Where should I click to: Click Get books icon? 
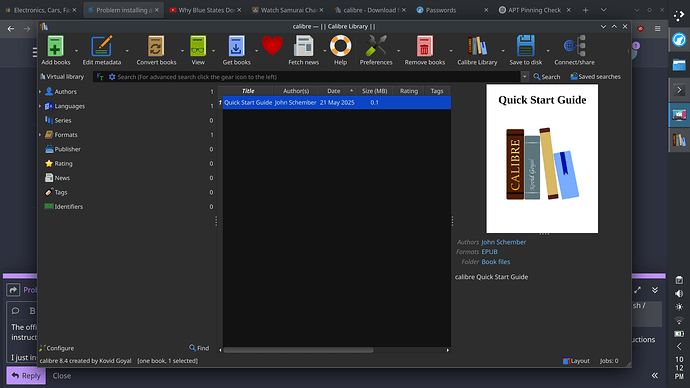236,46
